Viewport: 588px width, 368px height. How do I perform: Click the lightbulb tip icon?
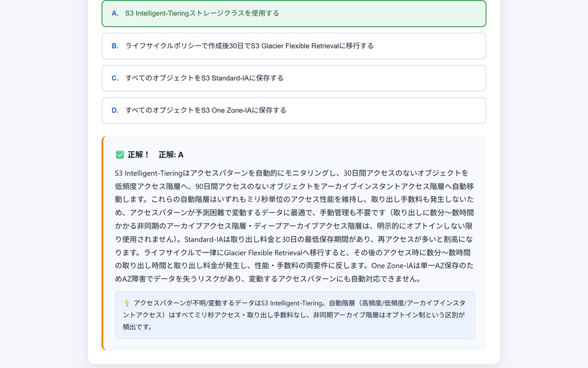point(127,303)
